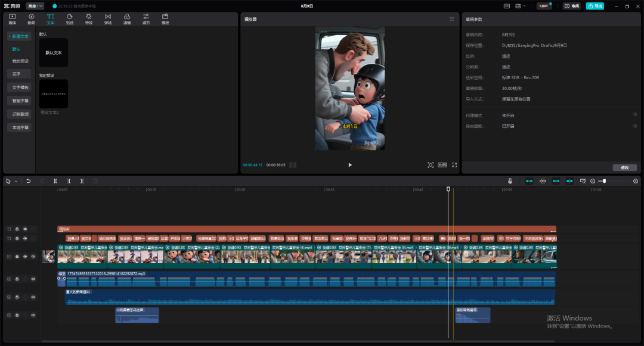Screen dimensions: 644x346
Task: Zoom out the timeline
Action: tap(593, 181)
